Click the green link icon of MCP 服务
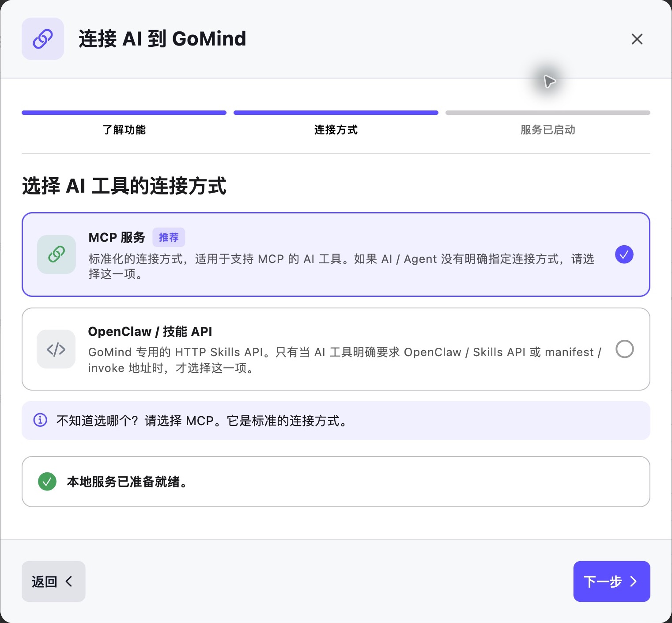This screenshot has width=672, height=623. (57, 255)
